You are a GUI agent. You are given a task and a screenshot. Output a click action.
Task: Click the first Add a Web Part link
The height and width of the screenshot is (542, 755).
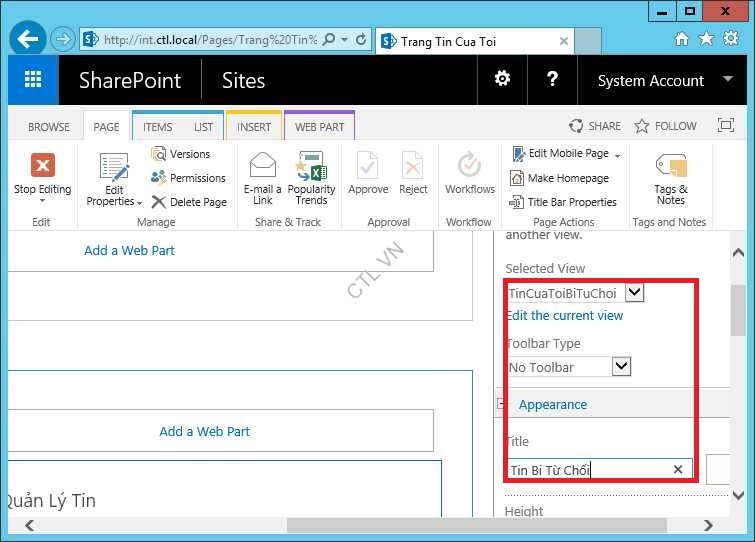coord(129,250)
